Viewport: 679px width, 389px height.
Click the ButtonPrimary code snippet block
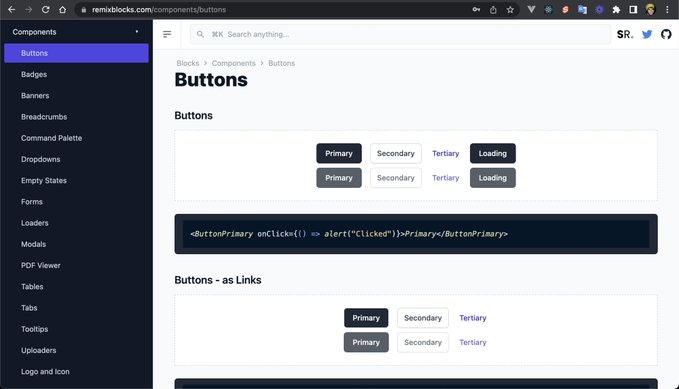pyautogui.click(x=416, y=234)
